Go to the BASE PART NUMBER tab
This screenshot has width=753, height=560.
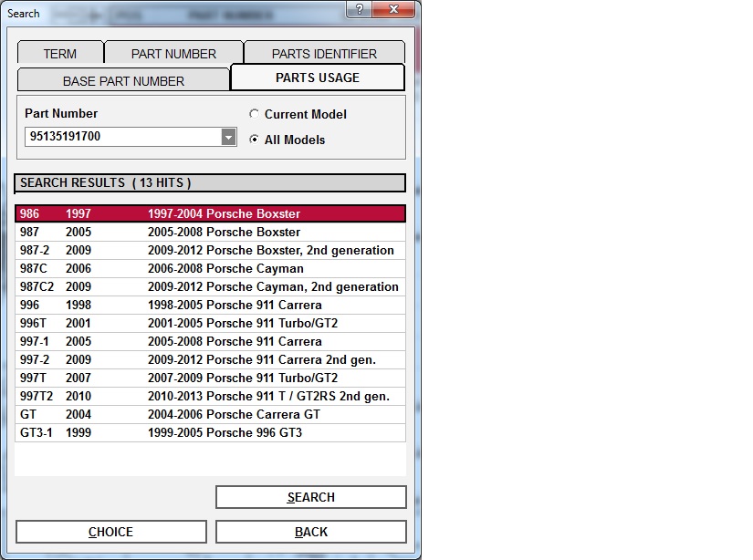pos(123,81)
